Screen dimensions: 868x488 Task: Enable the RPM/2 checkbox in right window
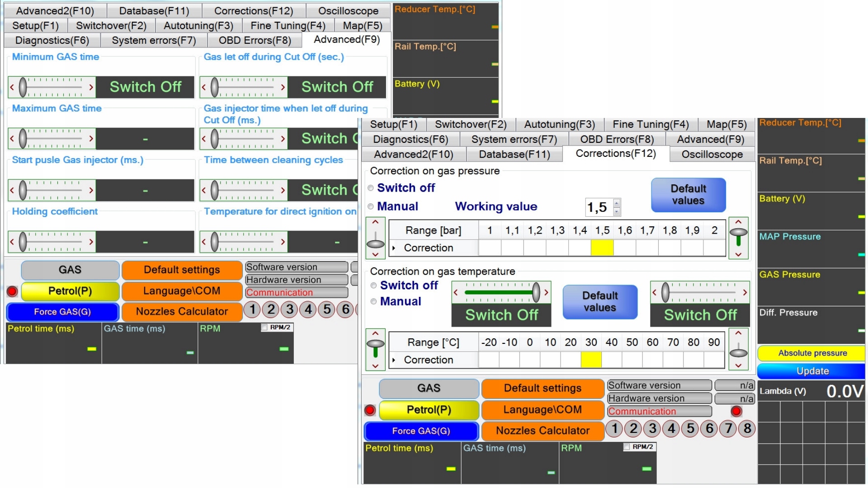point(627,447)
